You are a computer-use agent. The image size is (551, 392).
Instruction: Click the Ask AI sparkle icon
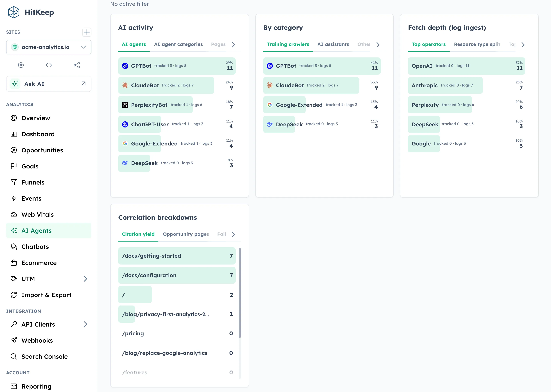click(15, 84)
